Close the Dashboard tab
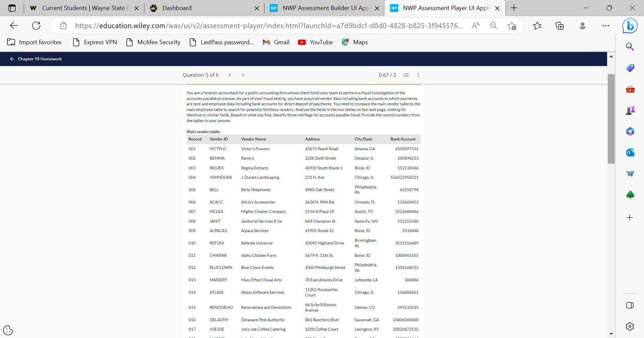Viewport: 644px width, 338px height. pyautogui.click(x=257, y=8)
